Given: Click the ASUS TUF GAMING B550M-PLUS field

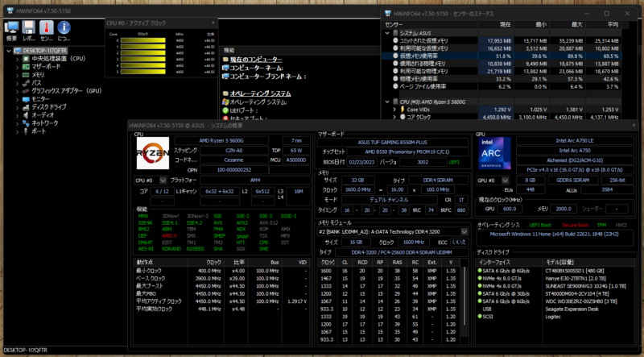Looking at the screenshot, I should (393, 143).
